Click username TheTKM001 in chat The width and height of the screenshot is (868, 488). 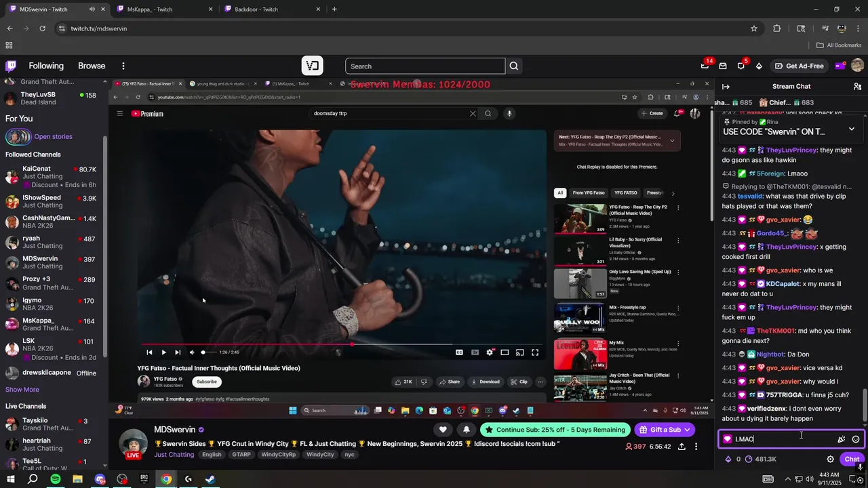[x=775, y=331]
